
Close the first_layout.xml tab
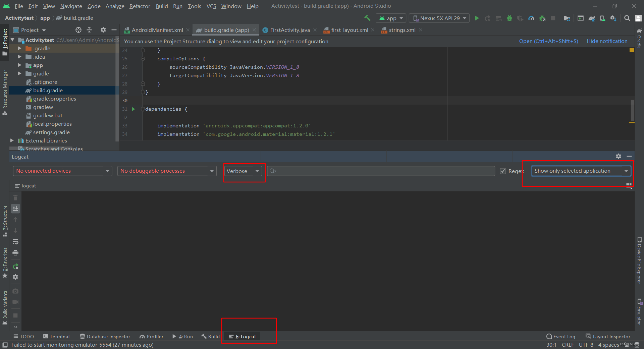[x=373, y=30]
